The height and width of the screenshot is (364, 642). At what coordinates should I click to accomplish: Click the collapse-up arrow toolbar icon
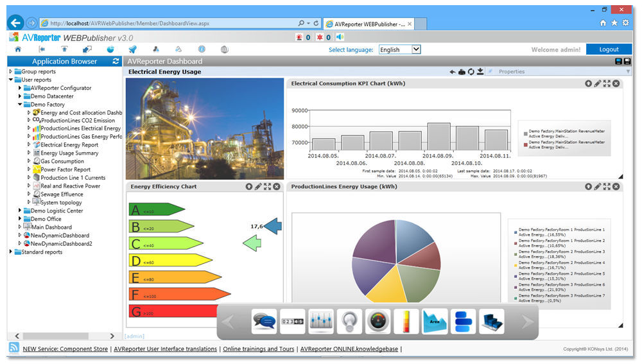point(64,49)
